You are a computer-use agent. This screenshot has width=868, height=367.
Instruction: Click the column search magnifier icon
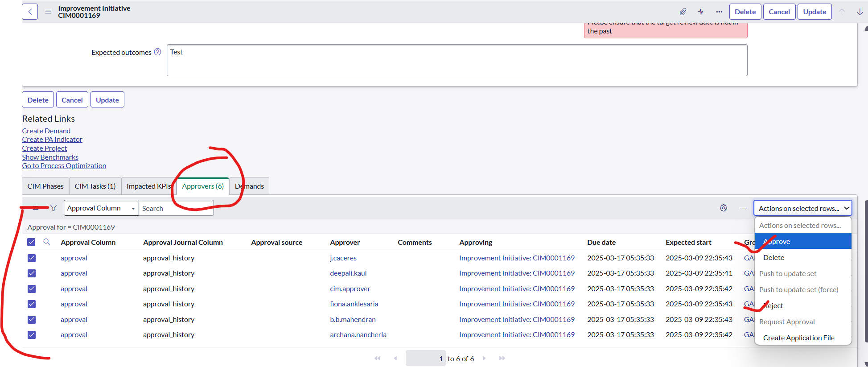coord(46,242)
